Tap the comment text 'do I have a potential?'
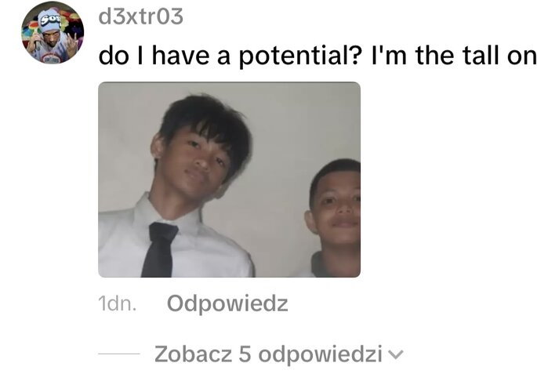 tap(230, 56)
